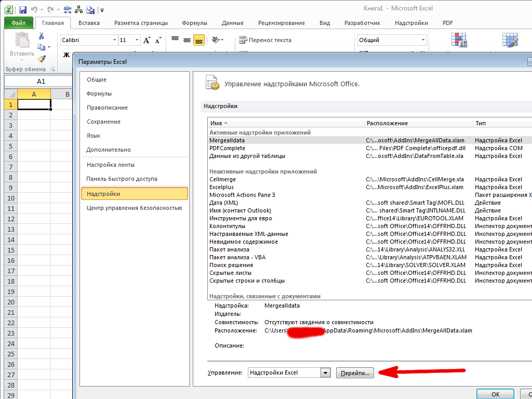The image size is (532, 399).
Task: Switch to the Вид ribbon tab
Action: click(x=325, y=23)
